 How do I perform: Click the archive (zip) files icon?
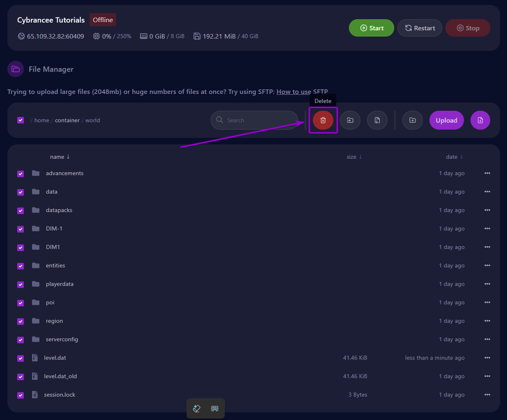377,120
